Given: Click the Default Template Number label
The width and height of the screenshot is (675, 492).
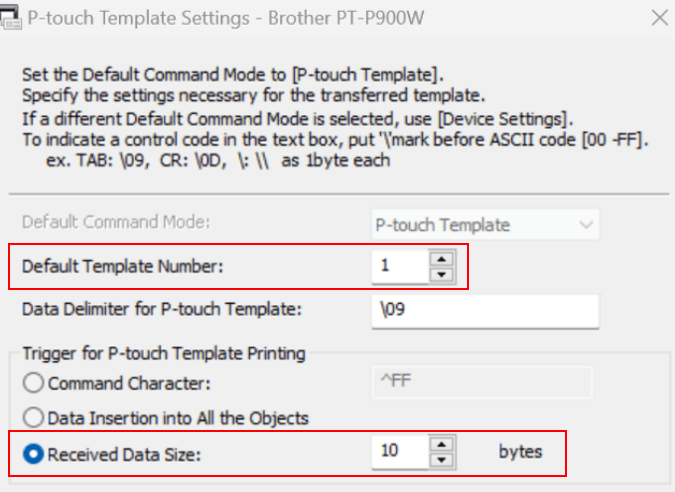Looking at the screenshot, I should tap(124, 266).
